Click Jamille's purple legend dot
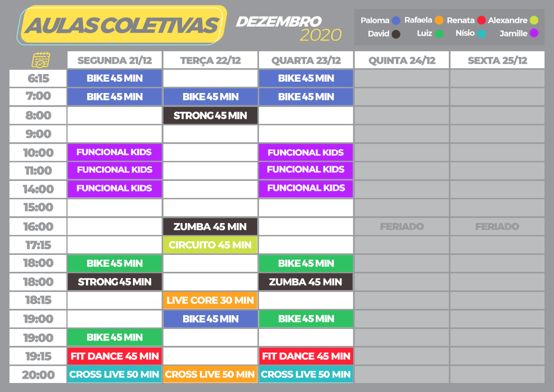This screenshot has height=392, width=554. 534,33
